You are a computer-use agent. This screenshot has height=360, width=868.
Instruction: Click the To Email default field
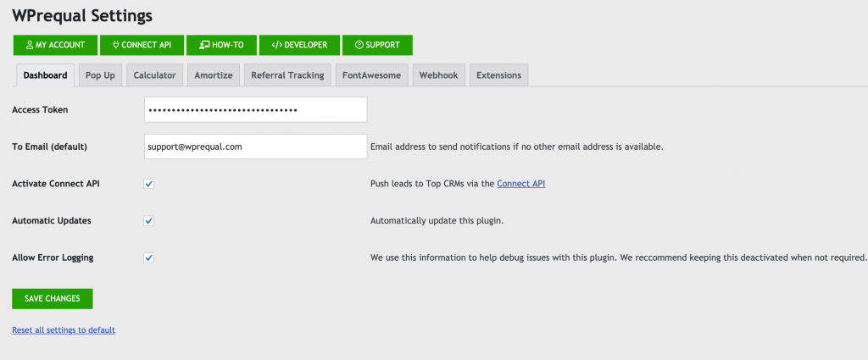[256, 147]
